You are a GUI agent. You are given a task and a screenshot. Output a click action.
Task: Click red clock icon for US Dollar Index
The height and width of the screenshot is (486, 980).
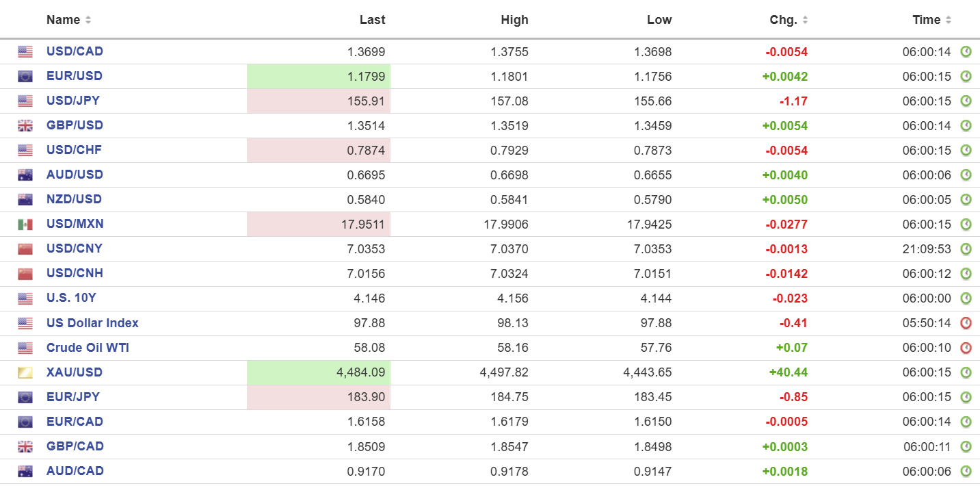point(966,323)
